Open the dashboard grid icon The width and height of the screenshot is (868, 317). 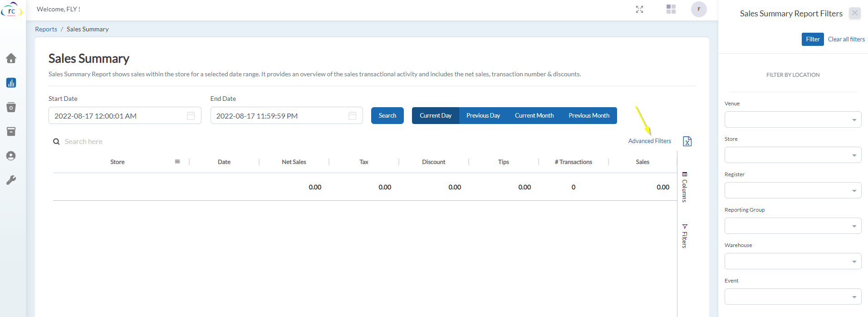pos(671,9)
